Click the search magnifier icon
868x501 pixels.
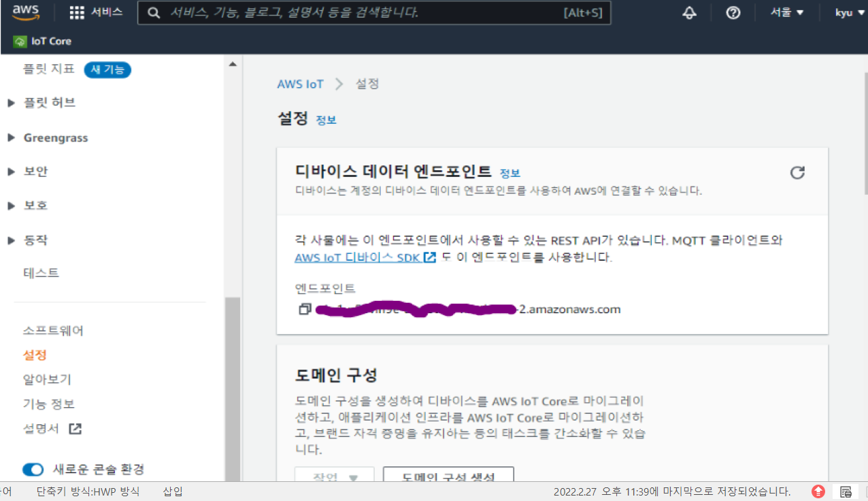tap(154, 13)
